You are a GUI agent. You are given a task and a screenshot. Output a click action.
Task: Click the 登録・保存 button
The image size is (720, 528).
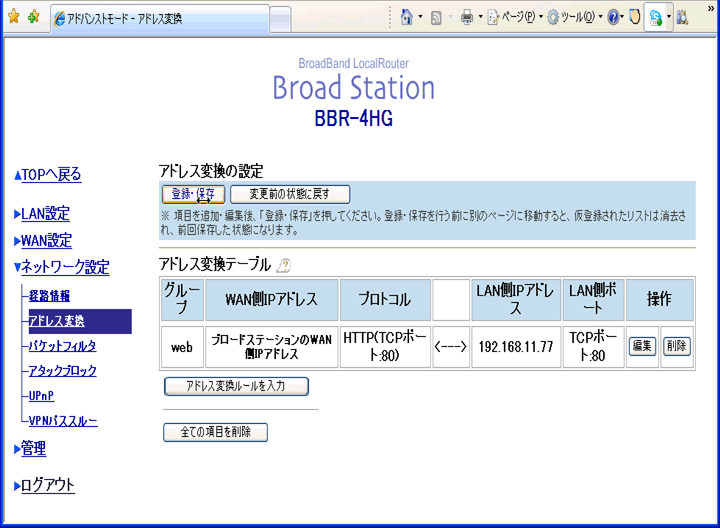tap(193, 194)
